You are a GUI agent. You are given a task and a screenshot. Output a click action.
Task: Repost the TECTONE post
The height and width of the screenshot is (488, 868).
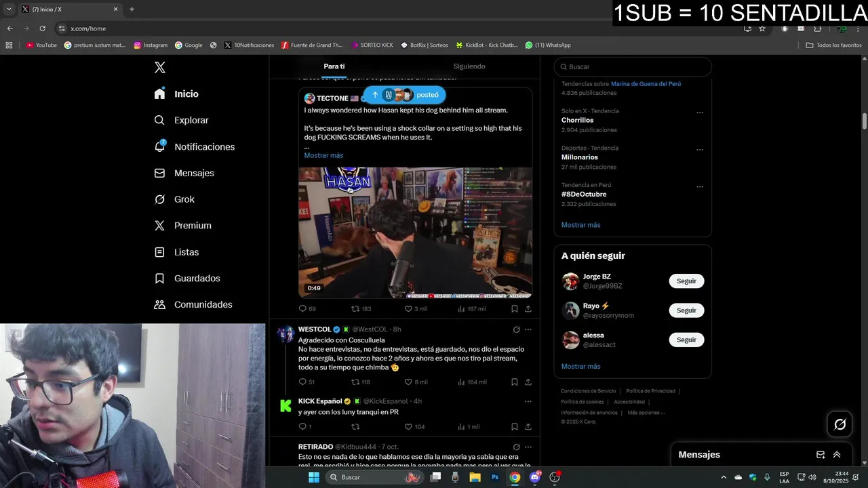tap(355, 308)
